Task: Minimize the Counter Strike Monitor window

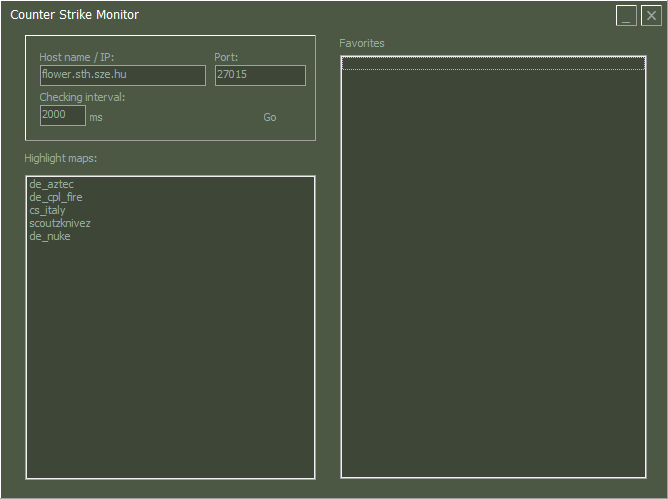Action: (626, 16)
